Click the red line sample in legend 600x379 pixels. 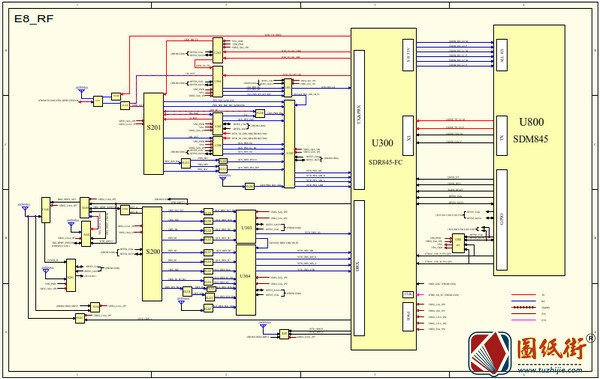[523, 295]
